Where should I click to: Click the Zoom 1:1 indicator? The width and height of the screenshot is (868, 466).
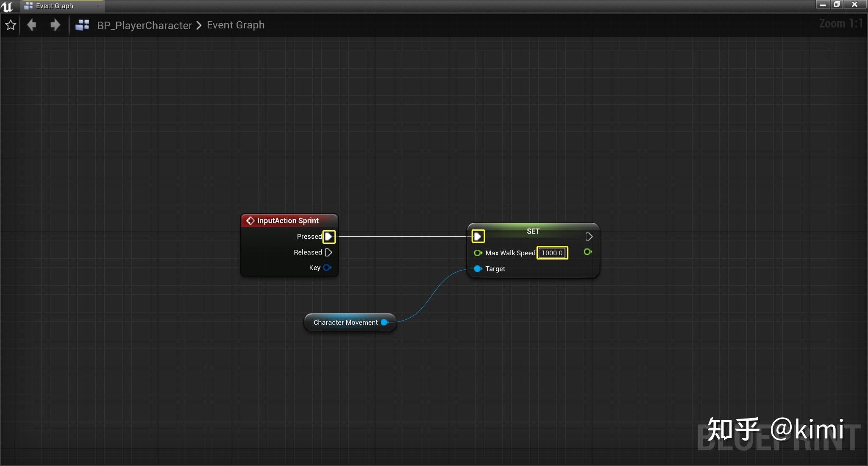[841, 23]
